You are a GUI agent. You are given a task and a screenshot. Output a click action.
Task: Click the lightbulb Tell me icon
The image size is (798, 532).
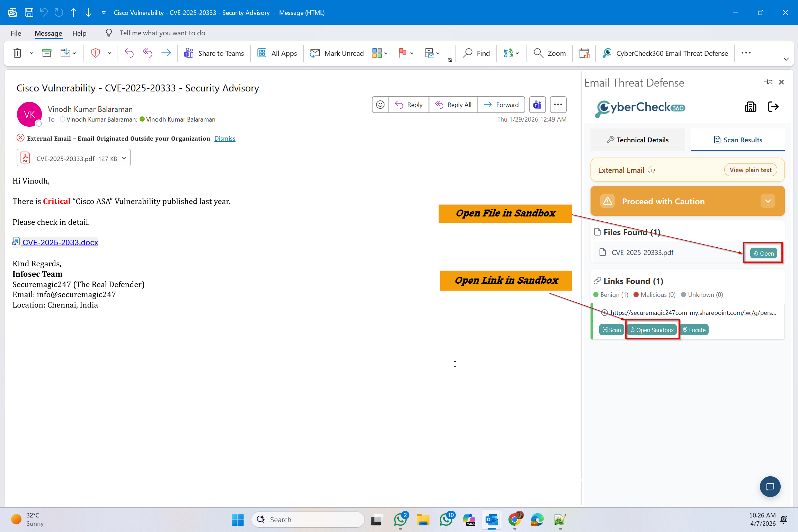coord(109,33)
